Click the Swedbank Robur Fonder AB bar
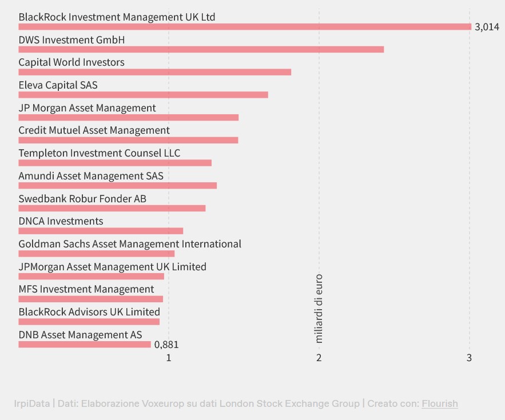Image resolution: width=505 pixels, height=420 pixels. coord(112,208)
